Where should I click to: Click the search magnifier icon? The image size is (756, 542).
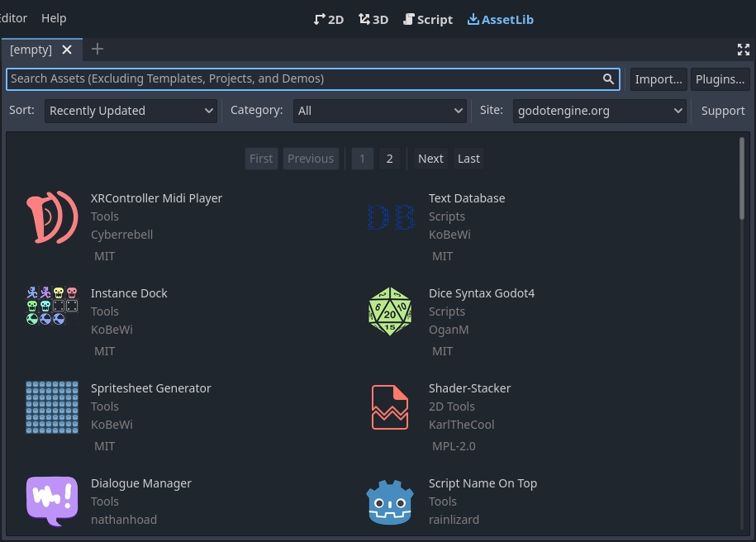(608, 78)
